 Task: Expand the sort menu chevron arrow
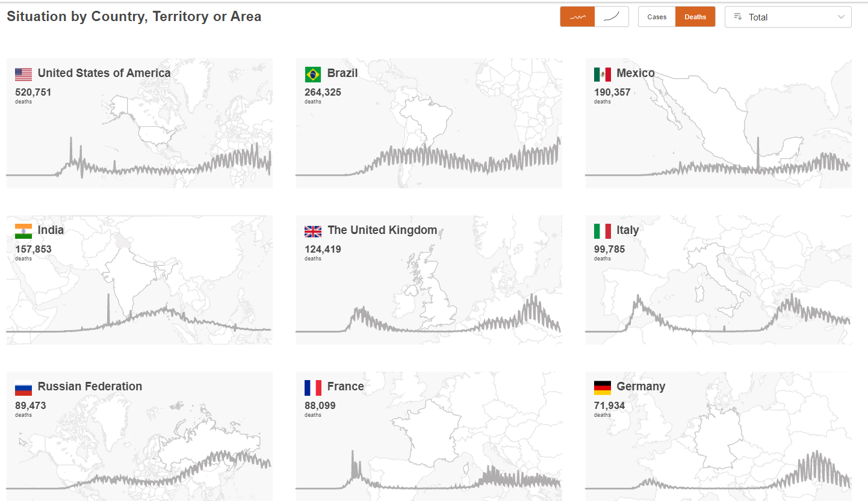coord(841,17)
